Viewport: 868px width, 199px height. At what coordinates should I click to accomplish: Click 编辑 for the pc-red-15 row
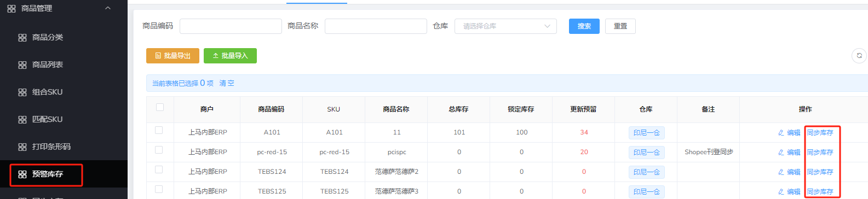pos(789,153)
